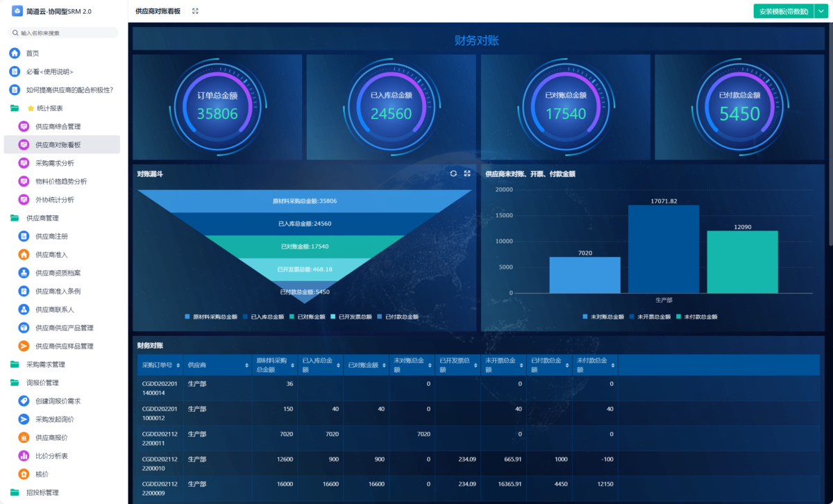
Task: Click fullscreen icon beside 供应商对账看板 title
Action: [195, 11]
